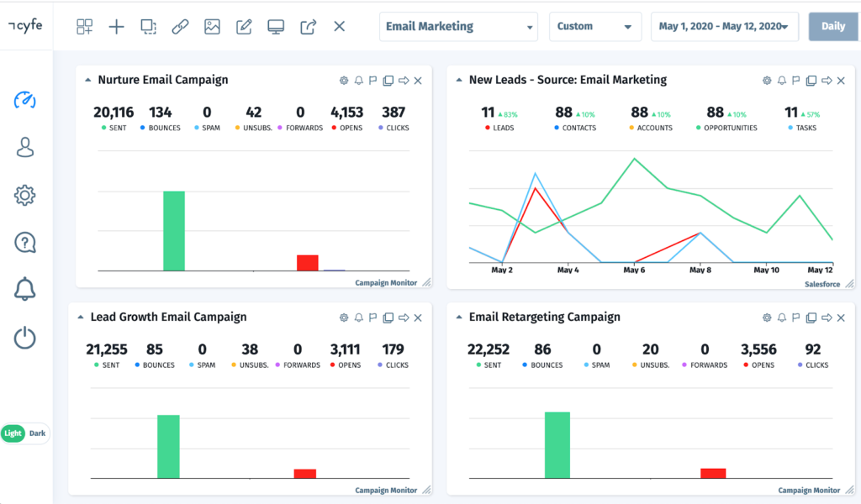The width and height of the screenshot is (861, 504).
Task: Open the Email Marketing dashboard dropdown
Action: (x=458, y=26)
